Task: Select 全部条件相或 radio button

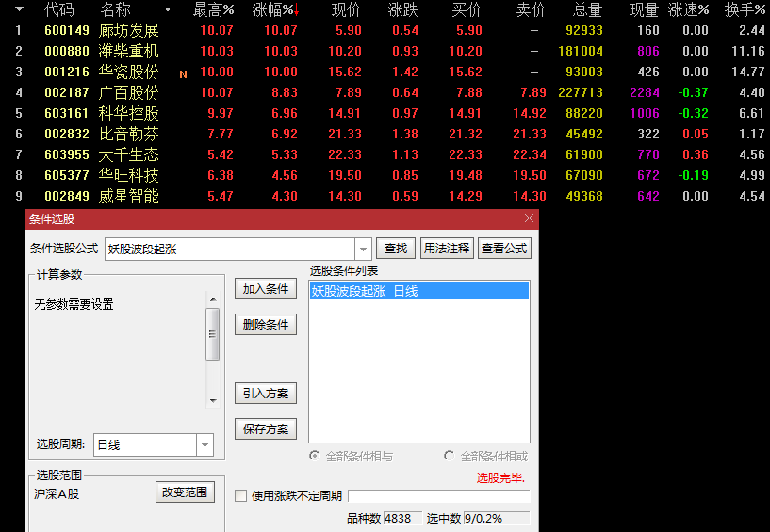Action: (x=449, y=456)
